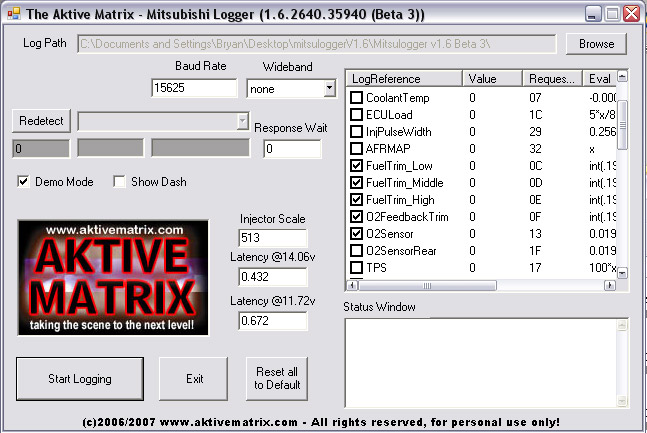Image resolution: width=647 pixels, height=433 pixels.
Task: Click the Aktive Matrix logo banner
Action: click(x=113, y=277)
